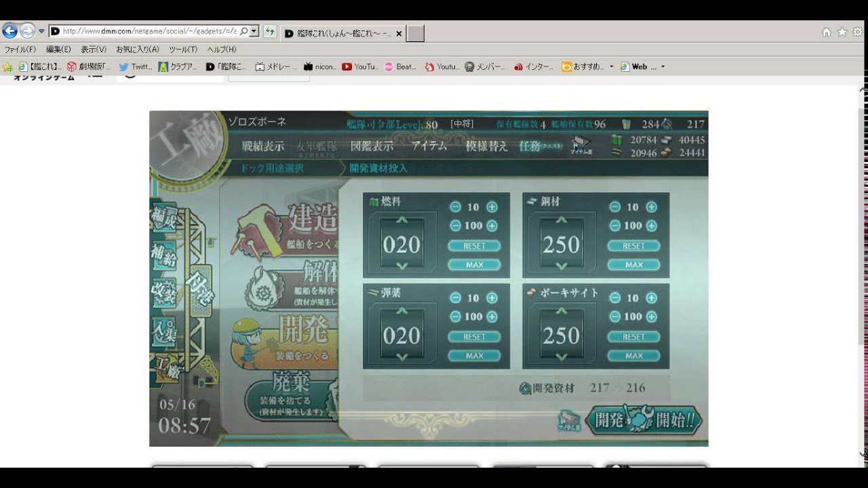
Task: Go to 入渠 docking sidebar icon
Action: click(163, 332)
